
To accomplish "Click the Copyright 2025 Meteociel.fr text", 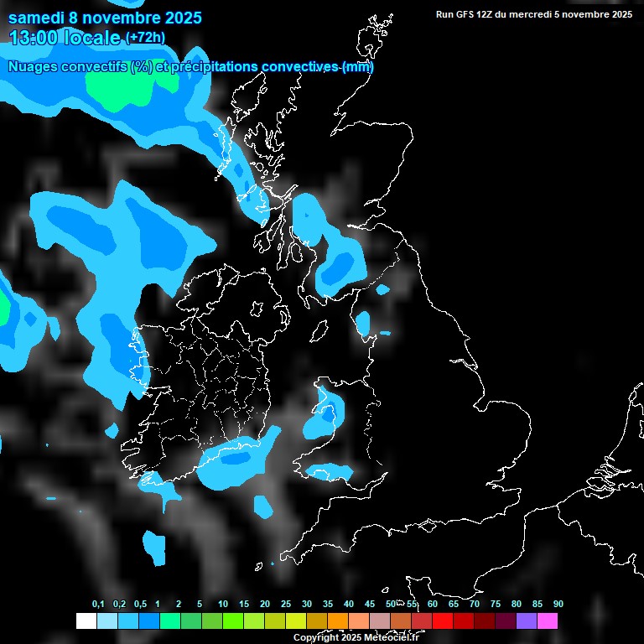I will point(356,637).
